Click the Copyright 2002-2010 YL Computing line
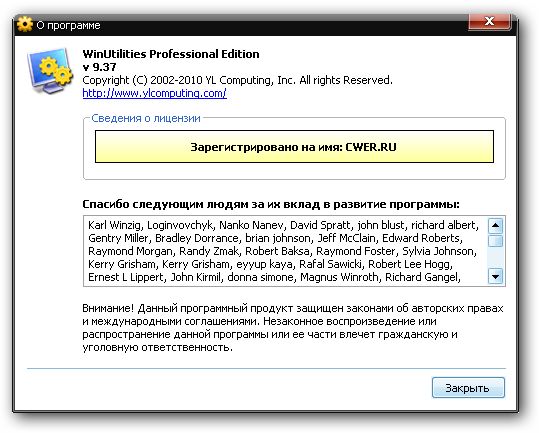 237,80
